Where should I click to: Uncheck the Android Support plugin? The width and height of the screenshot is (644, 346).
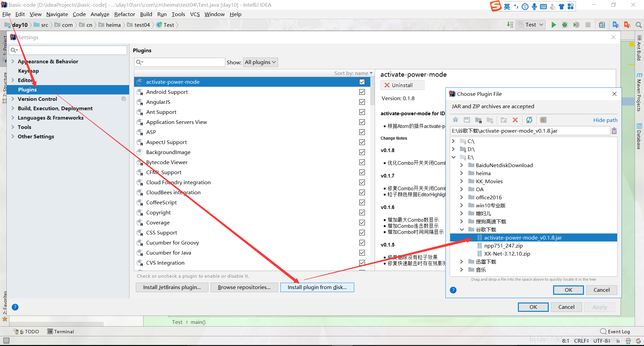(x=362, y=92)
